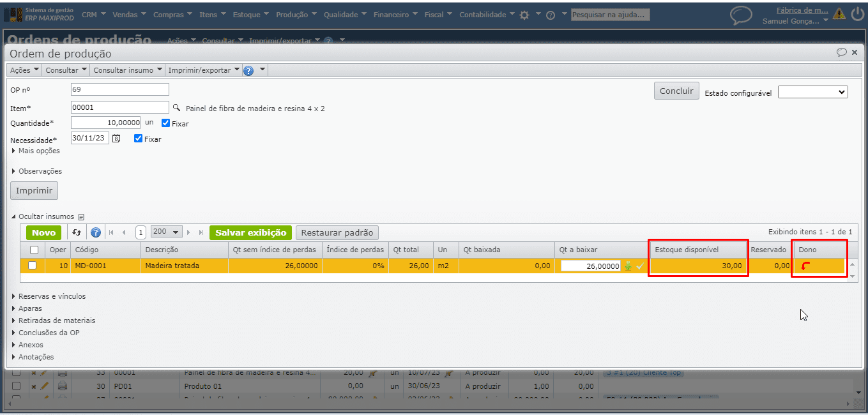The height and width of the screenshot is (415, 868).
Task: Click the green Novo button
Action: (43, 232)
